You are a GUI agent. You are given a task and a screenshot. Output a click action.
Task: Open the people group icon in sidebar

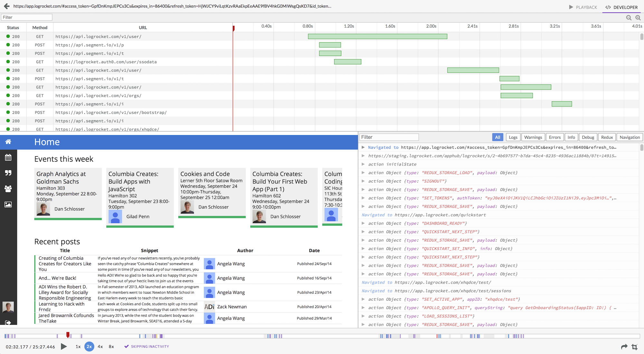[x=8, y=189]
